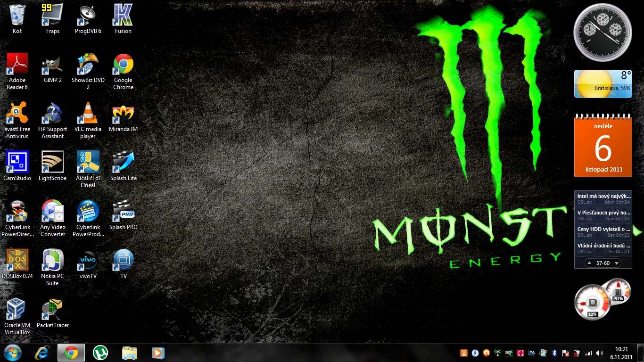Viewport: 644px width, 362px height.
Task: Select the DOSBox 0.74 desktop icon
Action: click(17, 261)
